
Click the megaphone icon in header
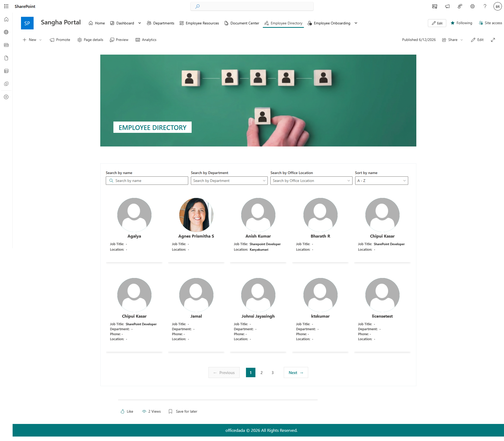click(x=447, y=6)
